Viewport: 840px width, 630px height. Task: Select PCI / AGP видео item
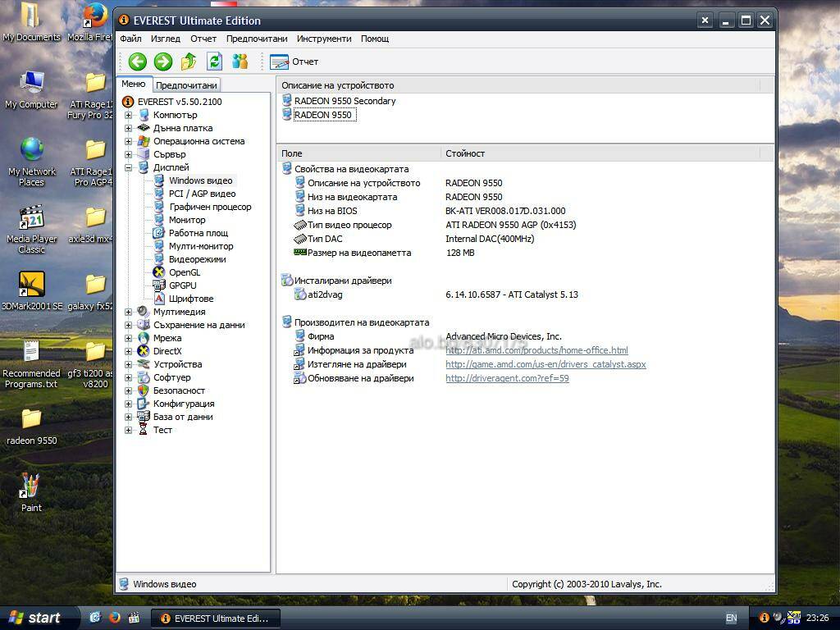point(202,194)
